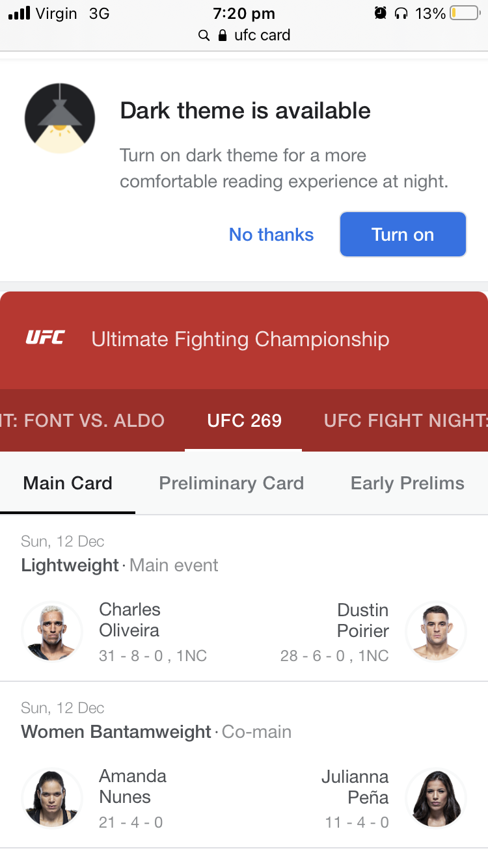
Task: Tap the search magnifier icon in address bar
Action: (x=204, y=35)
